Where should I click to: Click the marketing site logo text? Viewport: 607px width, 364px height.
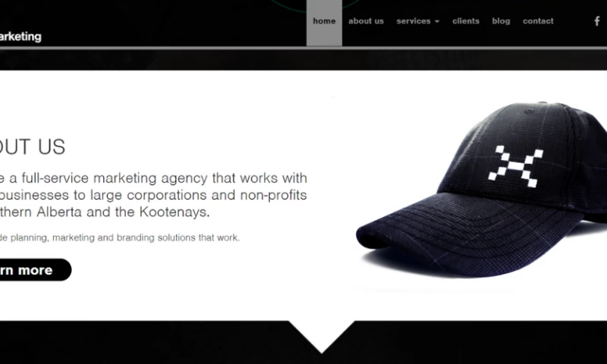coord(20,36)
